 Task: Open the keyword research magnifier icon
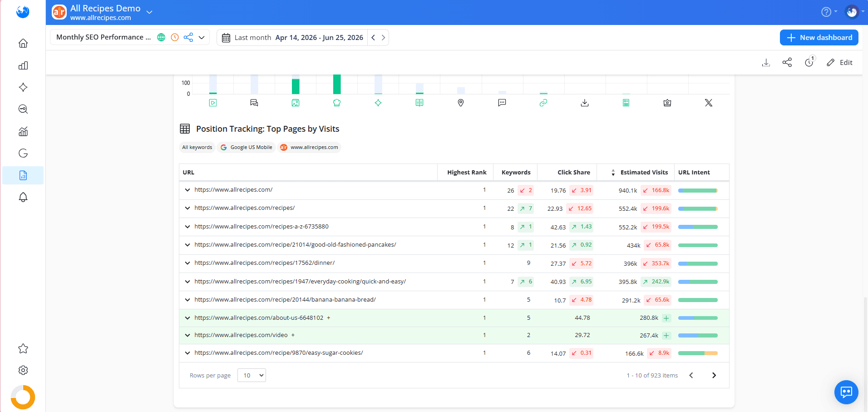coord(23,109)
